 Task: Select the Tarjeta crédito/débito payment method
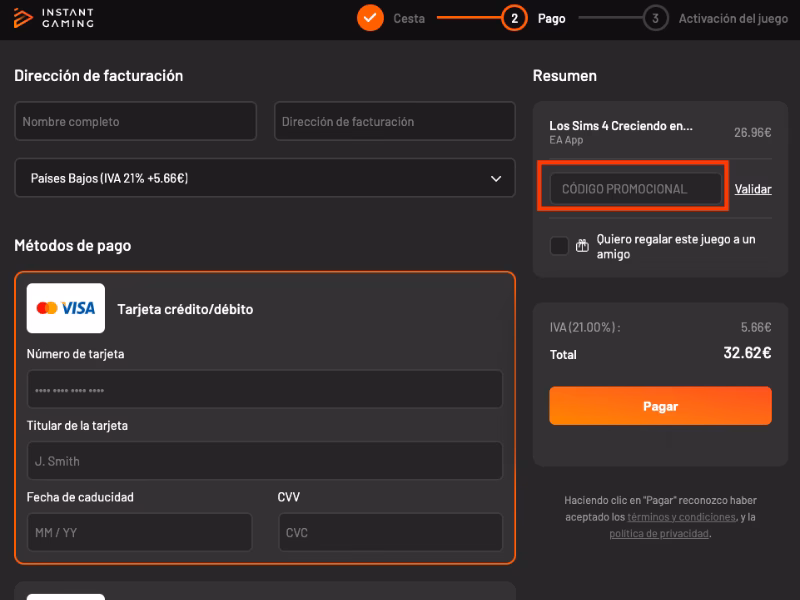tap(185, 309)
